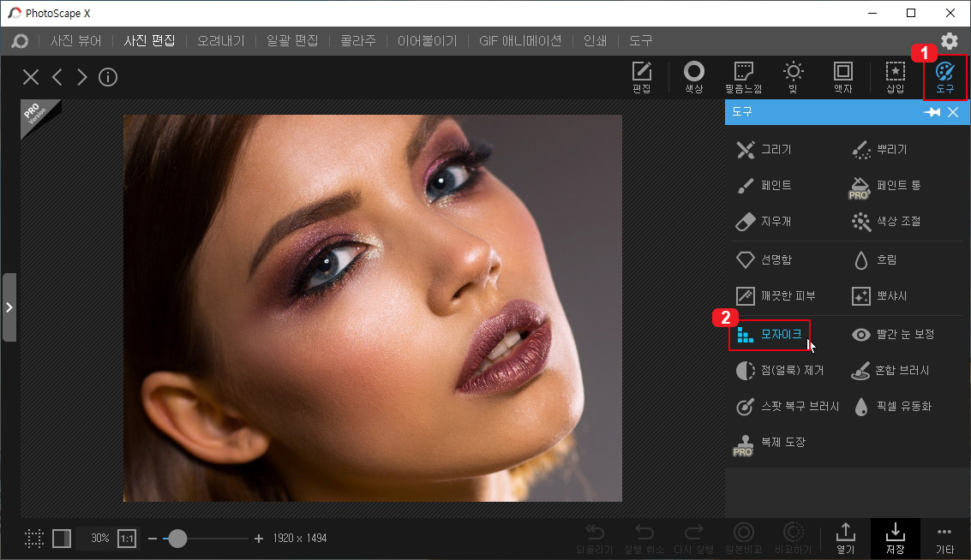Image resolution: width=971 pixels, height=560 pixels.
Task: Click the zoom slider handle
Action: [x=177, y=539]
